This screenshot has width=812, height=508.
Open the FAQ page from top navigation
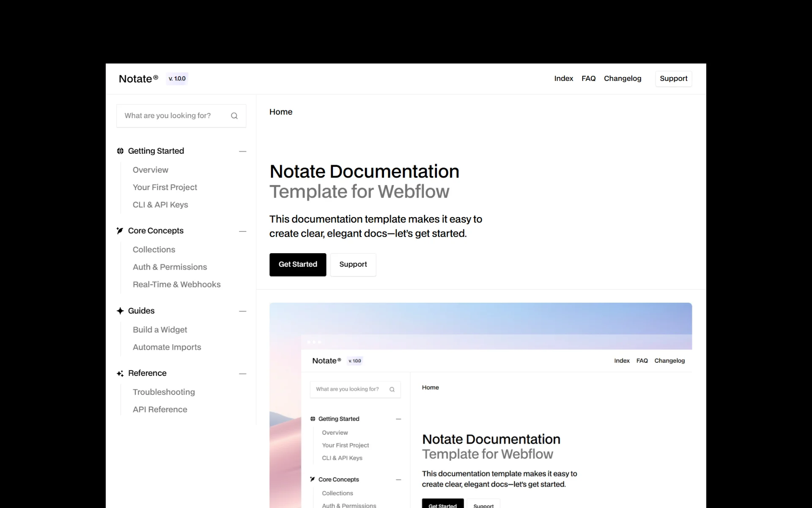pos(588,79)
